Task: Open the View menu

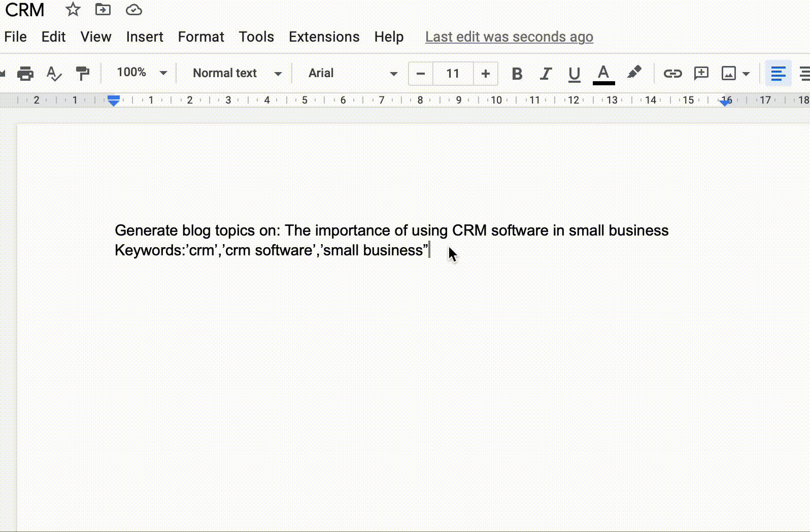Action: (96, 37)
